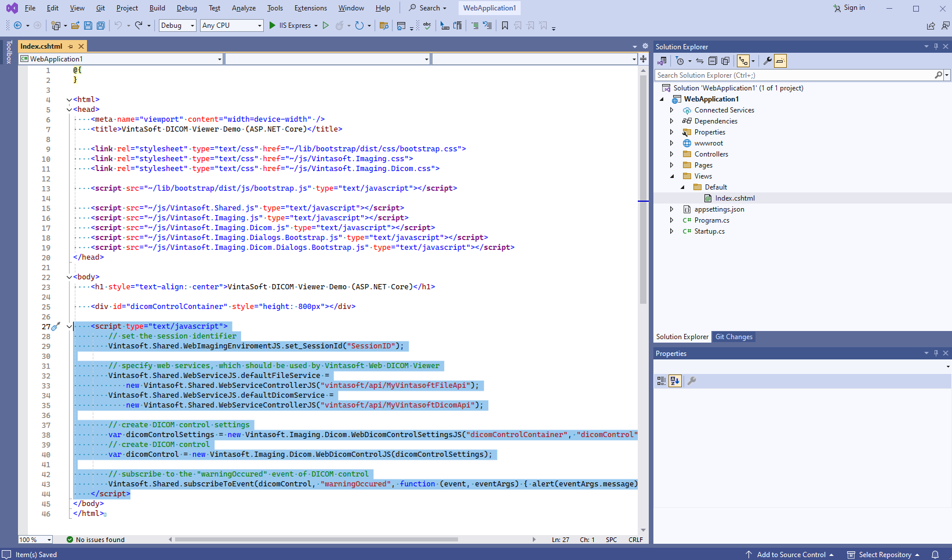
Task: Click the Open File folder icon
Action: pyautogui.click(x=75, y=26)
